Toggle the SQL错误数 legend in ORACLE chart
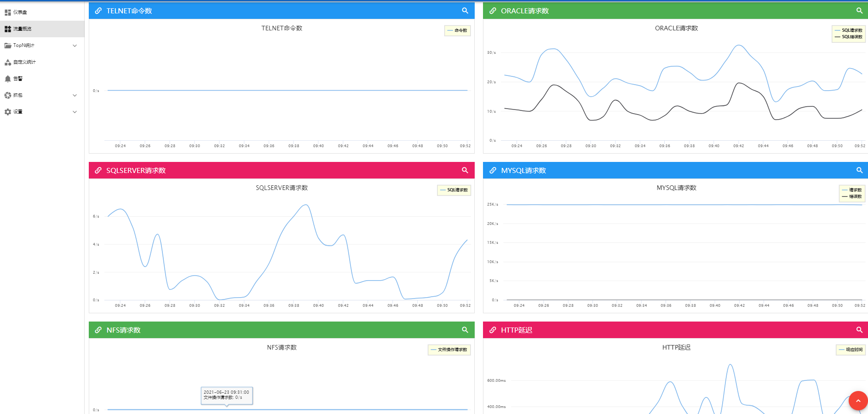868x414 pixels. coord(849,37)
